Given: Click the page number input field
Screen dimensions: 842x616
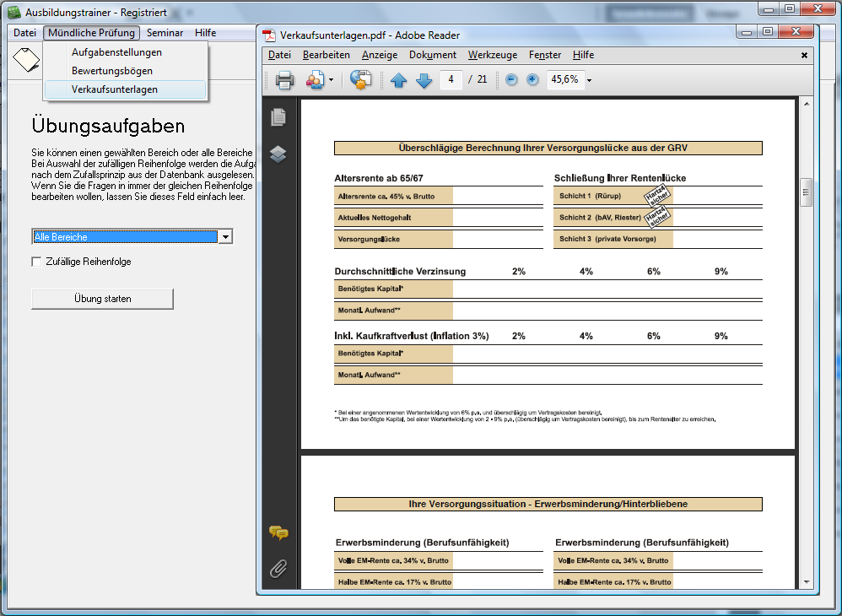Looking at the screenshot, I should pyautogui.click(x=451, y=79).
